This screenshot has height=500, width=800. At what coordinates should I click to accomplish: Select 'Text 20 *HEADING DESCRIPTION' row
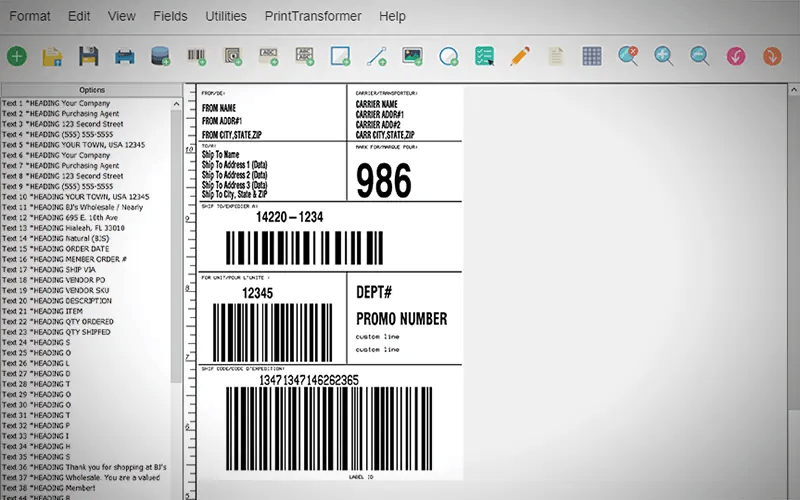pyautogui.click(x=86, y=301)
